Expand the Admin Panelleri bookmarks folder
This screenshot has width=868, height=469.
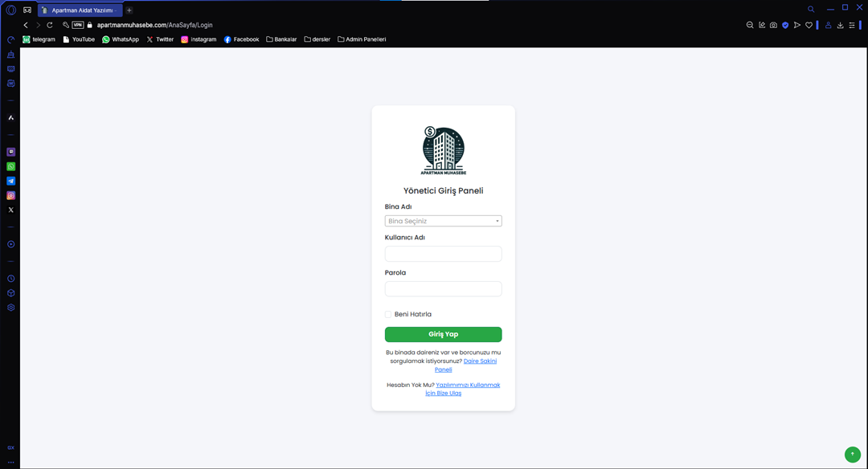(361, 39)
